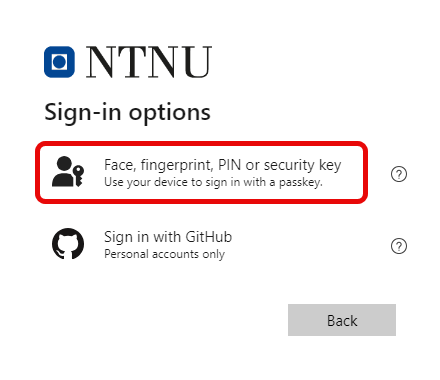The height and width of the screenshot is (380, 440).
Task: Select the person-with-key passkey icon
Action: (x=68, y=172)
